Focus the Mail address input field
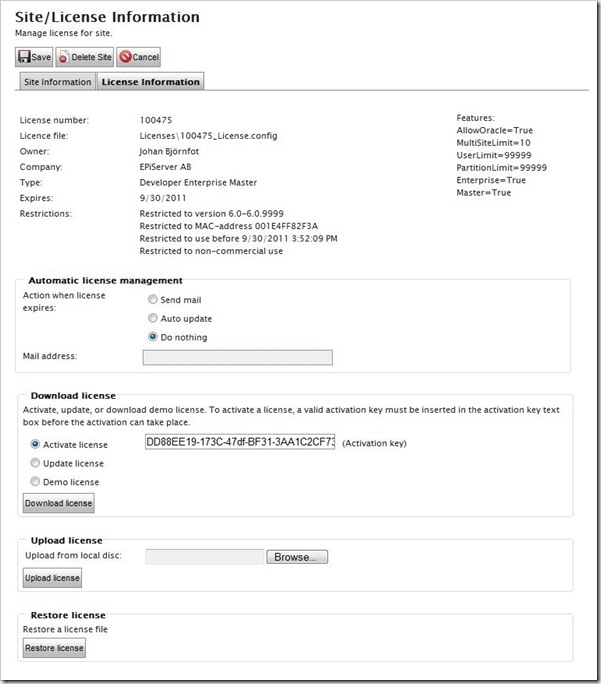 pos(238,357)
